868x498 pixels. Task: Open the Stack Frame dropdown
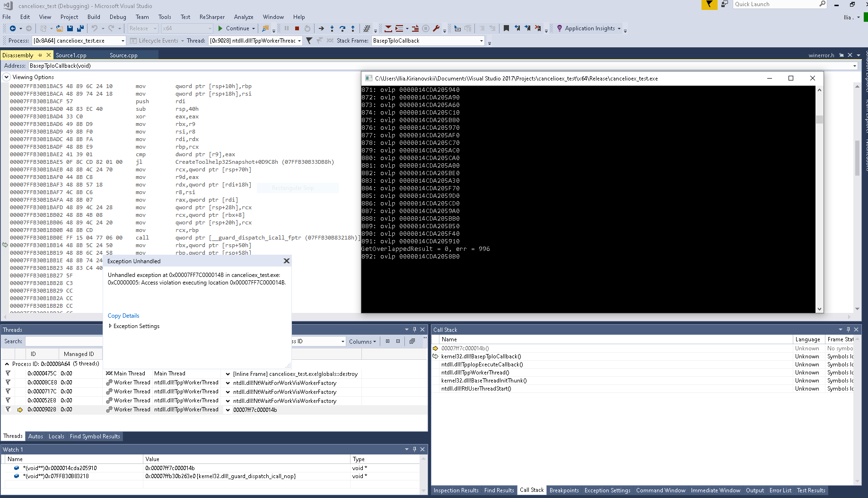(481, 41)
